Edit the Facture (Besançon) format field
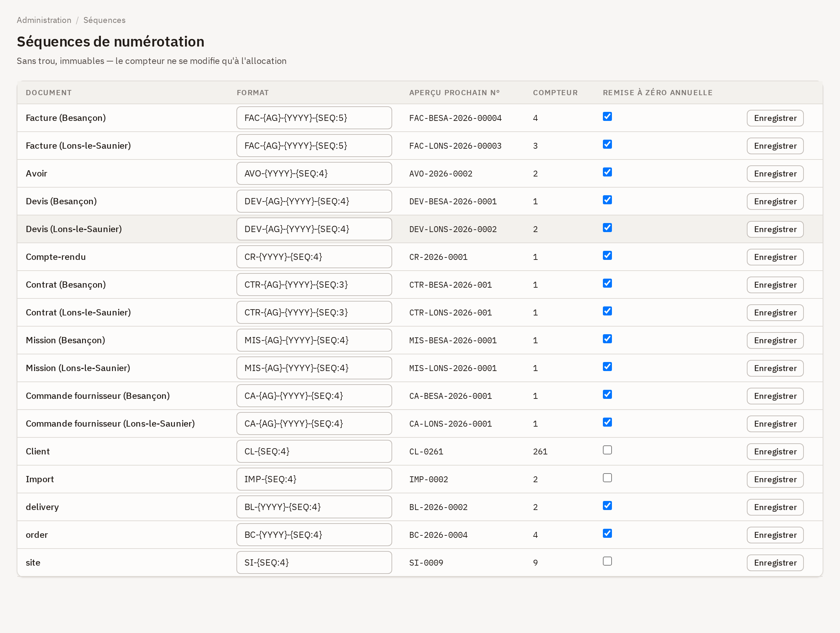Image resolution: width=840 pixels, height=633 pixels. point(314,118)
